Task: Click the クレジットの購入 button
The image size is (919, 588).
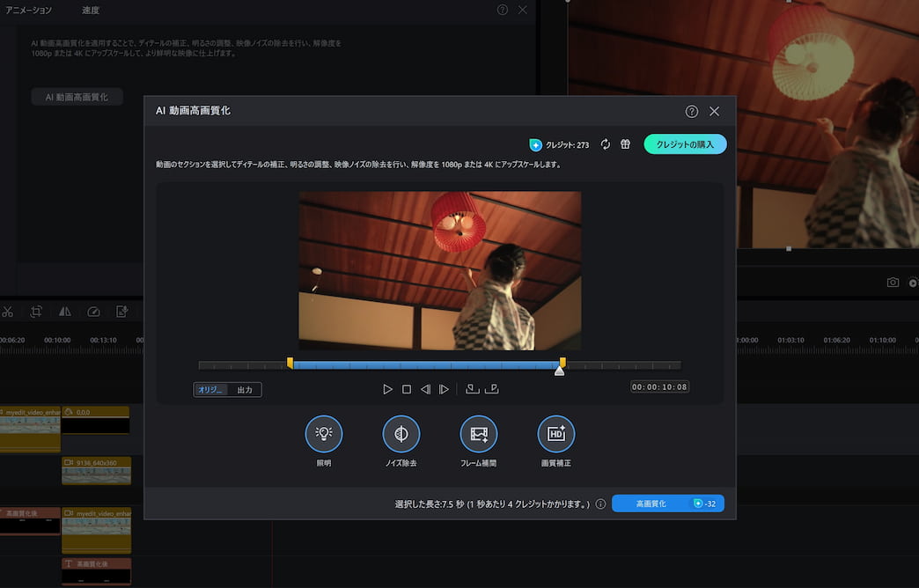Action: coord(685,143)
